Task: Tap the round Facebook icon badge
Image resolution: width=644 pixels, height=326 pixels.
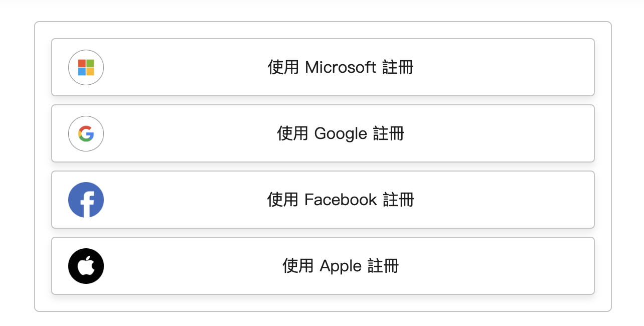Action: pyautogui.click(x=86, y=200)
